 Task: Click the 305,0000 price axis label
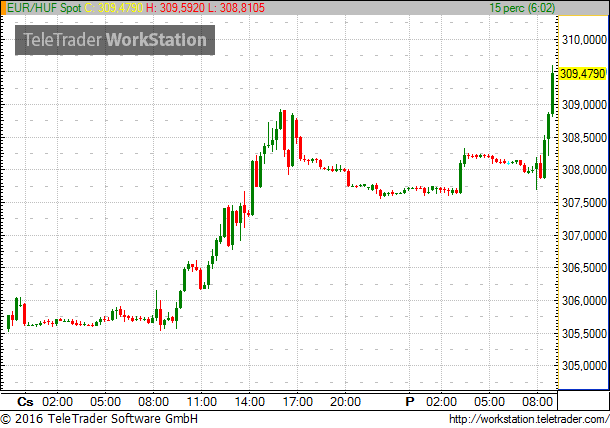(x=584, y=366)
